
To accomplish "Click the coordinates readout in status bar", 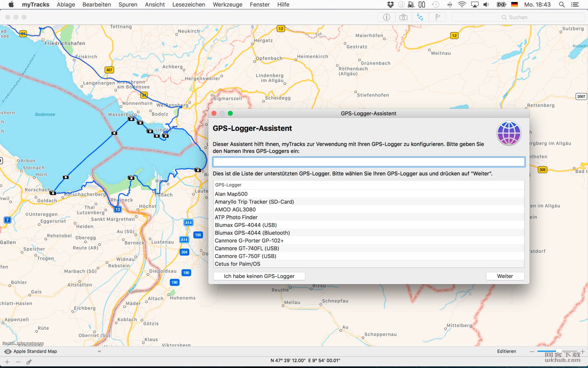I will [x=305, y=360].
